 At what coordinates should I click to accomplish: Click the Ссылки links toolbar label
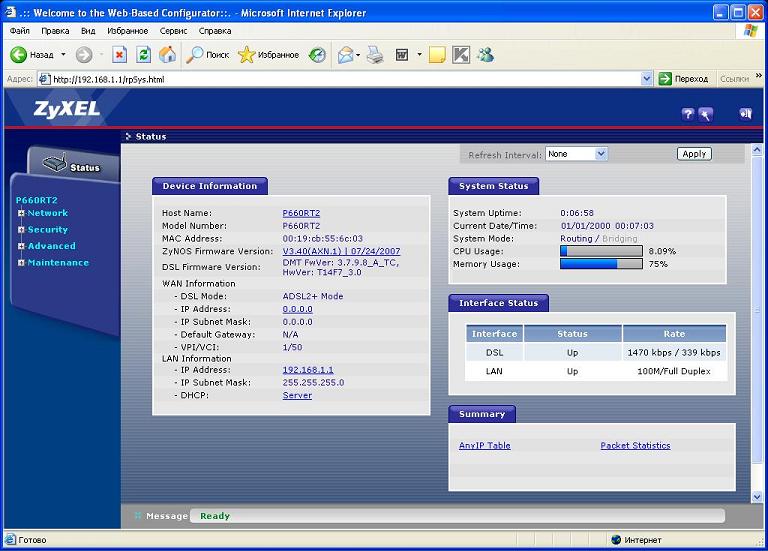point(734,79)
